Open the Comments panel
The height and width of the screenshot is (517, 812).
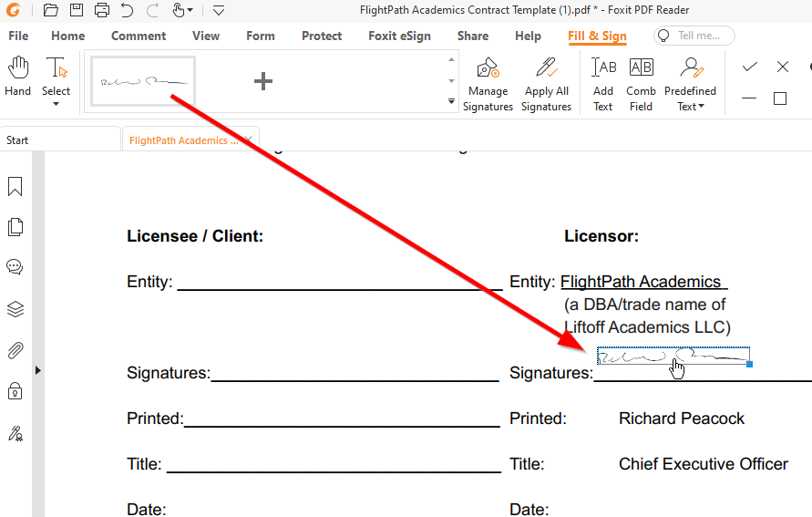(15, 267)
